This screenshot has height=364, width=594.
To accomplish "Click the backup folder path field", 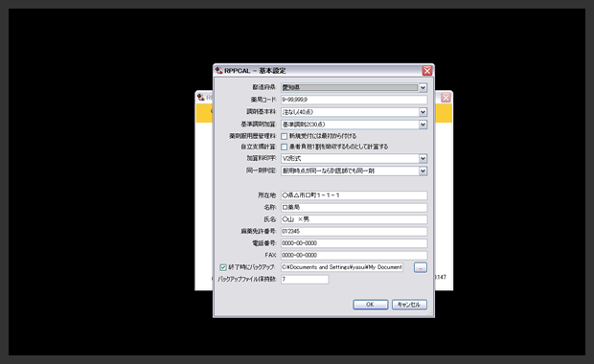I will point(342,267).
